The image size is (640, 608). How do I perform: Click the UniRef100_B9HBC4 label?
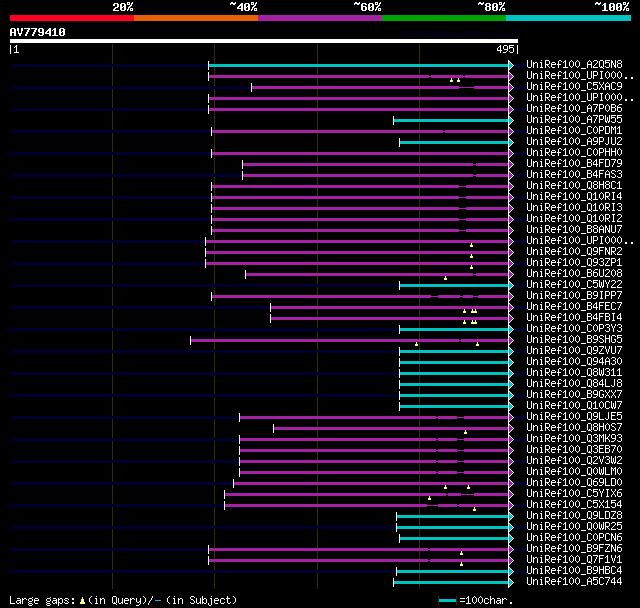[x=574, y=571]
